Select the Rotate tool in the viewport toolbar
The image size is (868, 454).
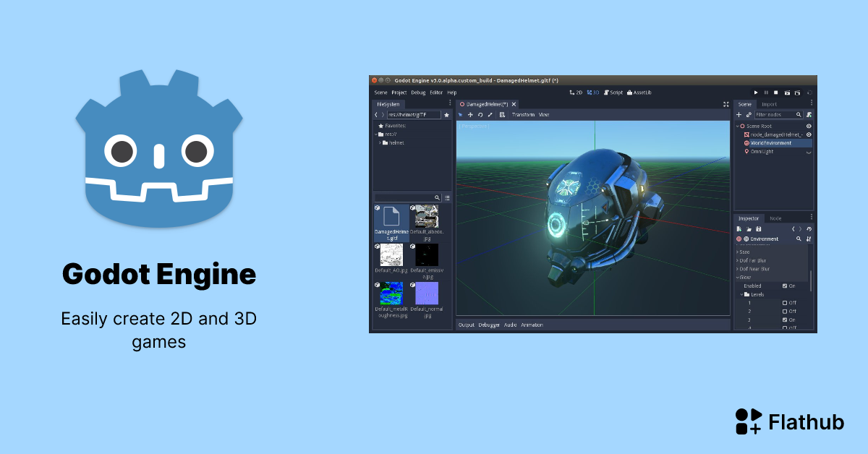point(480,114)
